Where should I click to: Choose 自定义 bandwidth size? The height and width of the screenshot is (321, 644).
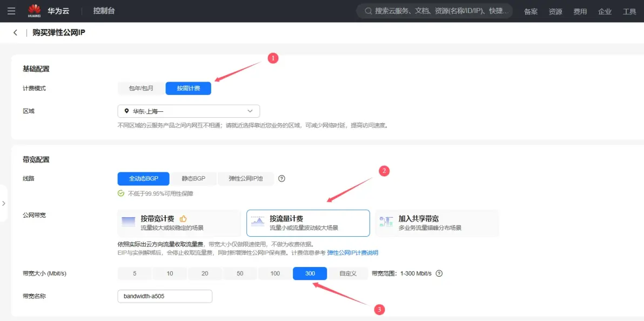click(x=348, y=273)
